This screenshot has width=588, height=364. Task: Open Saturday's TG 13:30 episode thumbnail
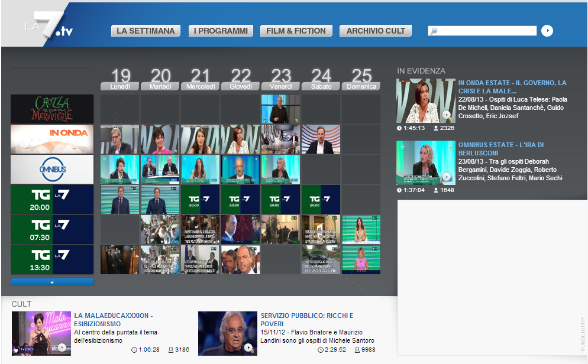click(321, 260)
